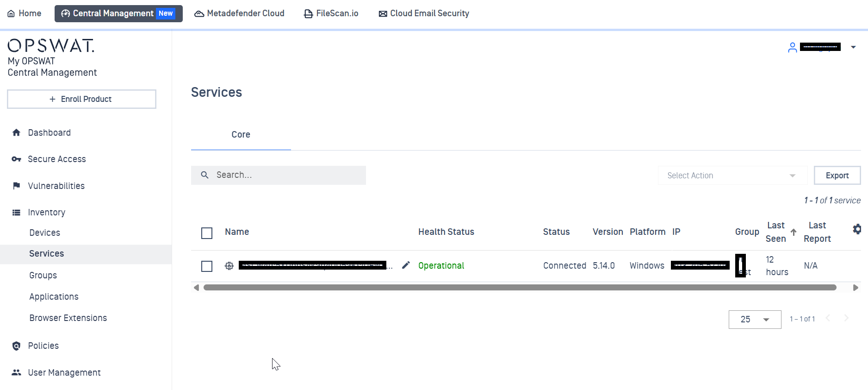The image size is (868, 390).
Task: Select the Central Management tab
Action: tap(118, 13)
